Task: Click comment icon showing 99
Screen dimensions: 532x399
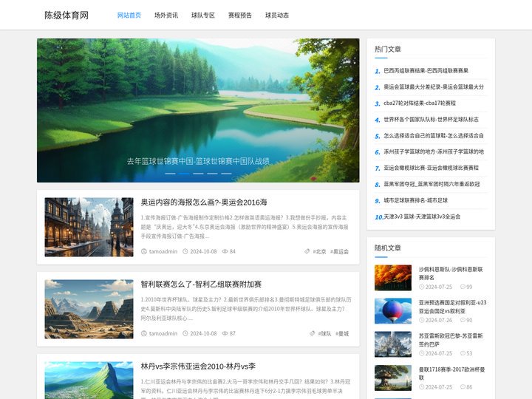Action: [x=463, y=287]
